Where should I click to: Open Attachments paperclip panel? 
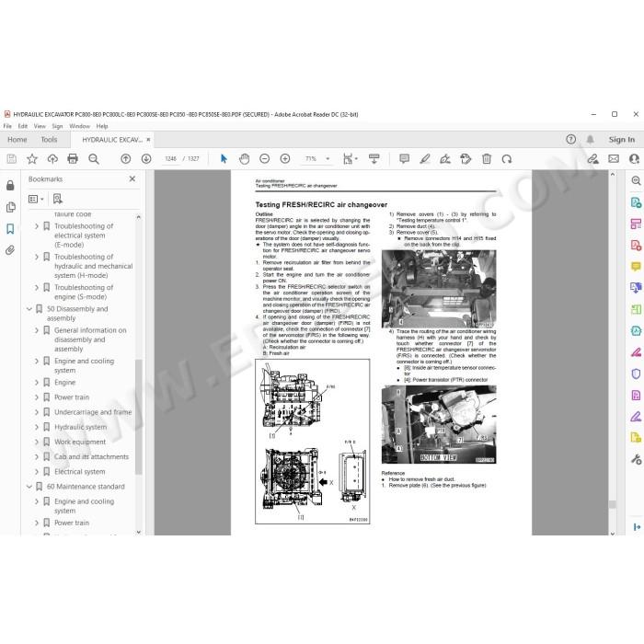click(10, 250)
